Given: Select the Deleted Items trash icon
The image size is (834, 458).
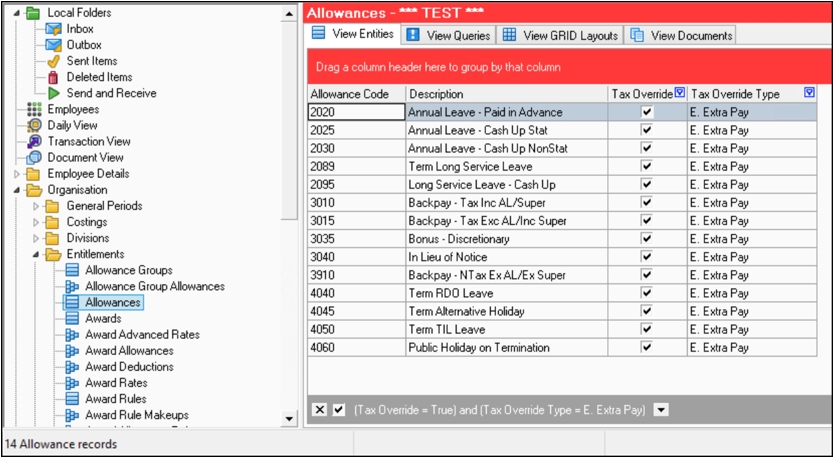Looking at the screenshot, I should pos(53,77).
